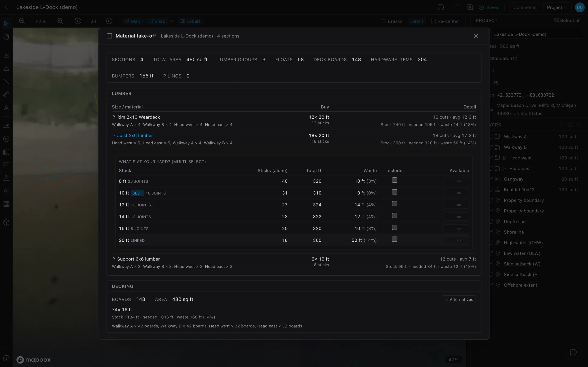Include the 8 ft stock checkbox

click(395, 180)
